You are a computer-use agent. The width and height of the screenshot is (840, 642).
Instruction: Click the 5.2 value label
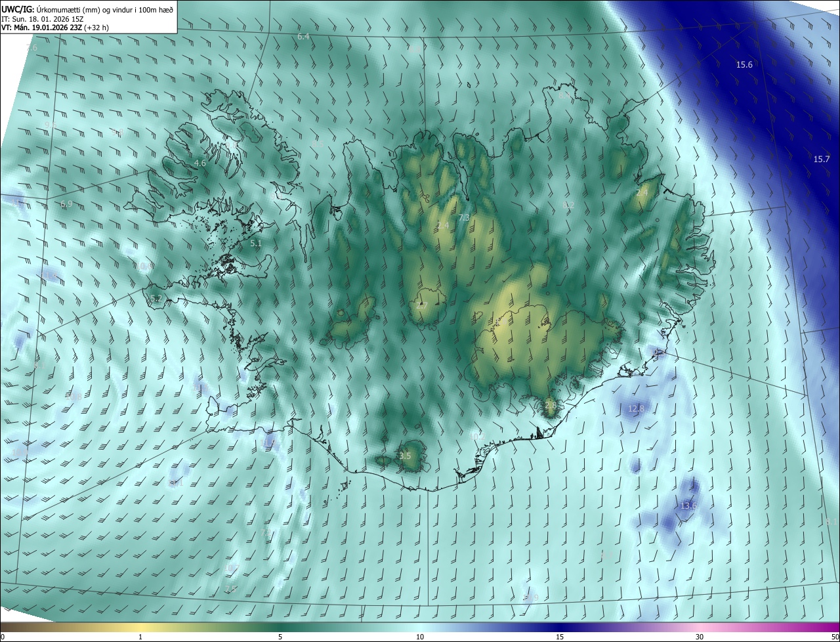coord(156,298)
